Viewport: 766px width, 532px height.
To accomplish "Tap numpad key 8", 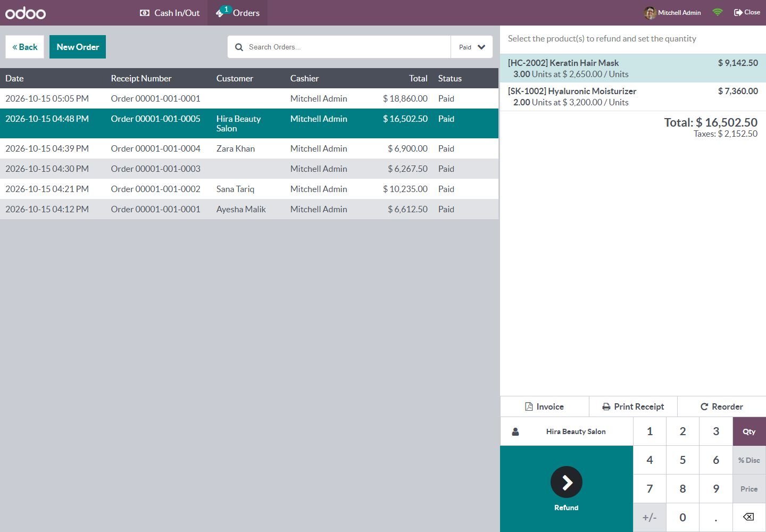I will coord(682,489).
